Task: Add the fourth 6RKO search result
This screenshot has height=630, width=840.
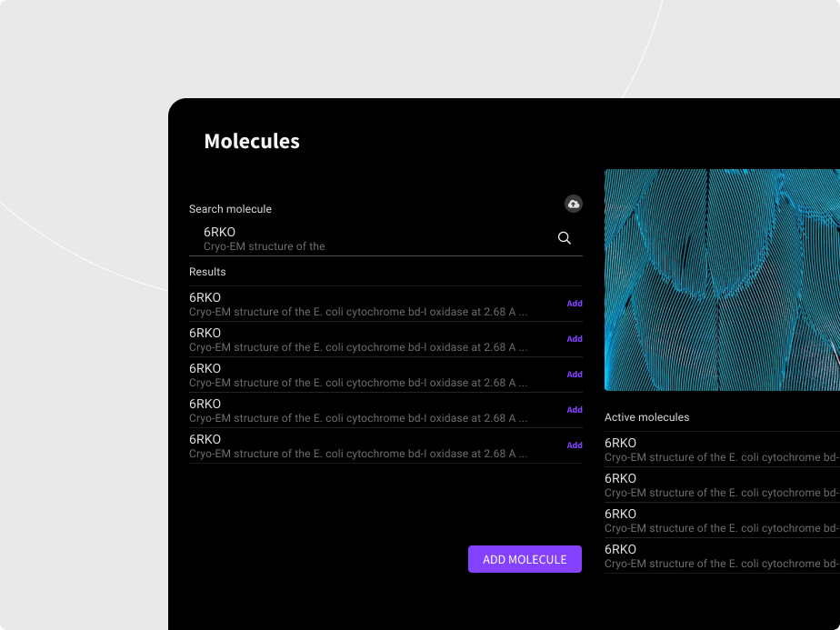Action: tap(575, 410)
